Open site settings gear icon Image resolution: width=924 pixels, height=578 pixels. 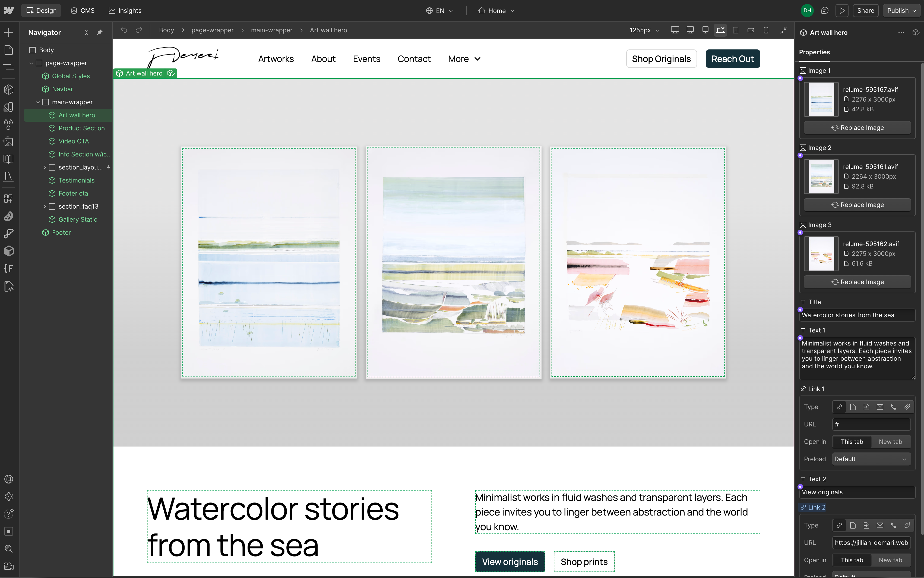[8, 497]
